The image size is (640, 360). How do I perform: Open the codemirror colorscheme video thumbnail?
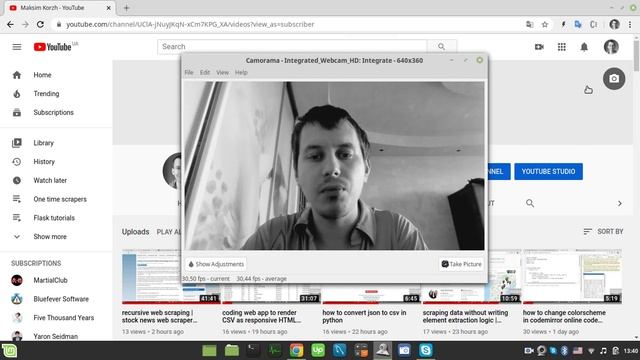[572, 277]
